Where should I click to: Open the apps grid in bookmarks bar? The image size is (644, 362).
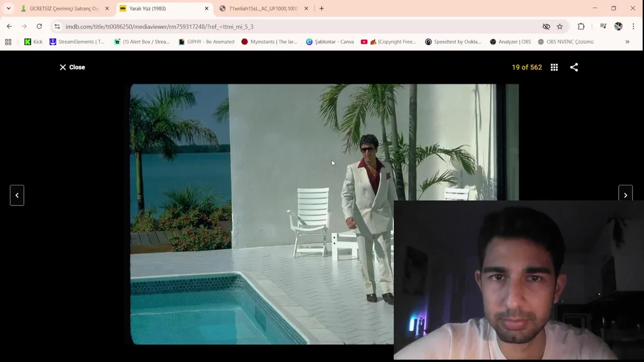coord(8,42)
